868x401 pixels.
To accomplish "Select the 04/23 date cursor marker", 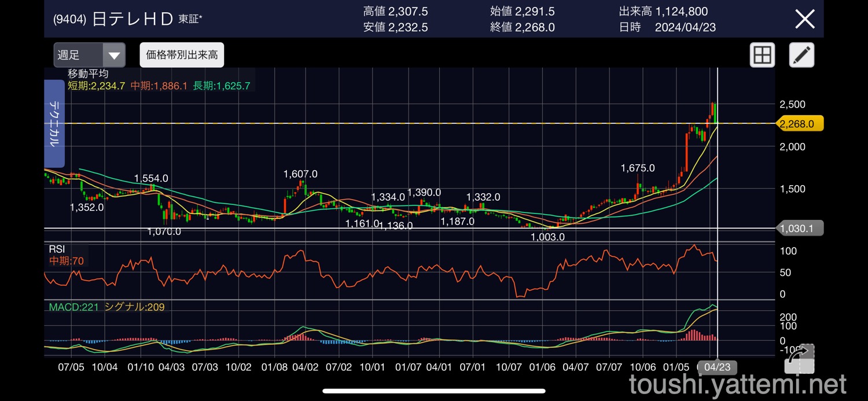I will (x=716, y=367).
